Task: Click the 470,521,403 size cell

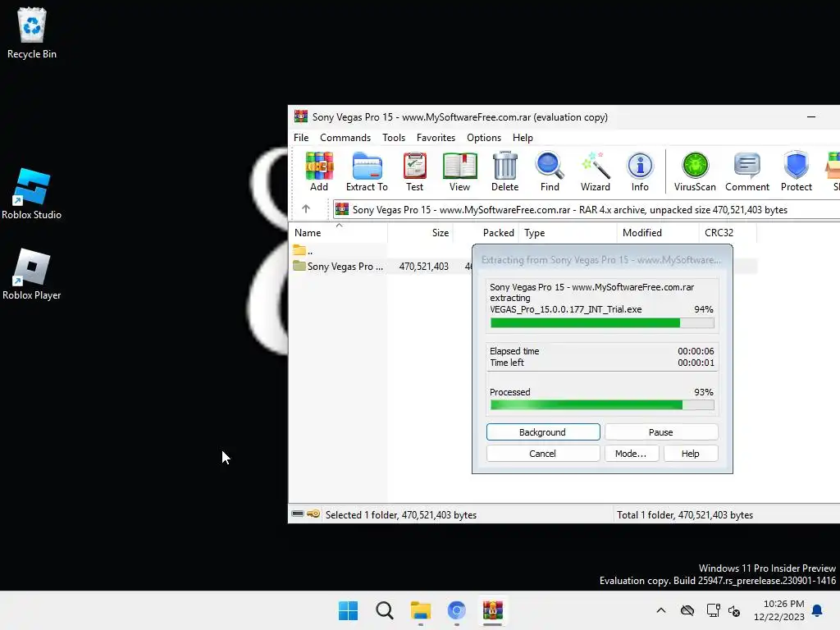Action: [424, 267]
